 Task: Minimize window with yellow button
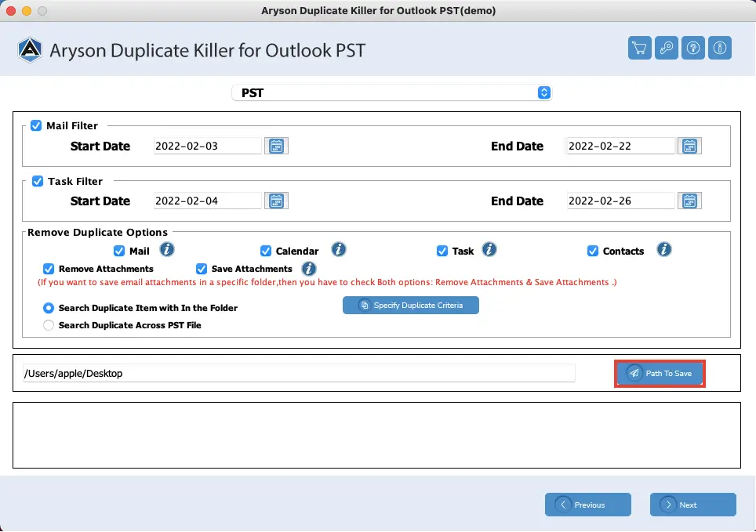(x=27, y=11)
